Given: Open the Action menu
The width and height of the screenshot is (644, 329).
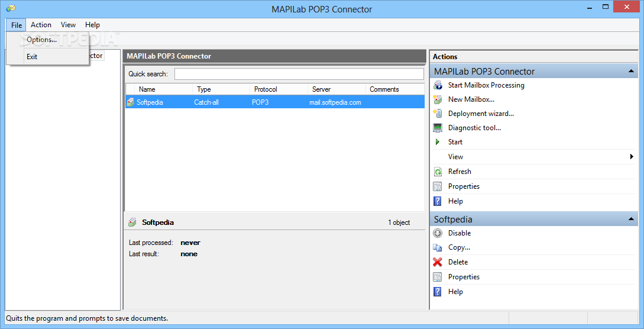Looking at the screenshot, I should point(41,25).
